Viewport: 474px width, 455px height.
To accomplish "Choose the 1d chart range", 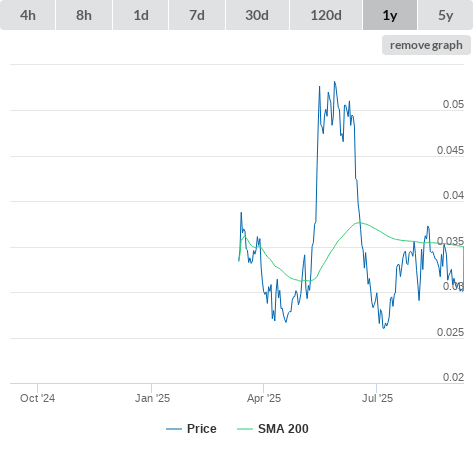I will 141,15.
